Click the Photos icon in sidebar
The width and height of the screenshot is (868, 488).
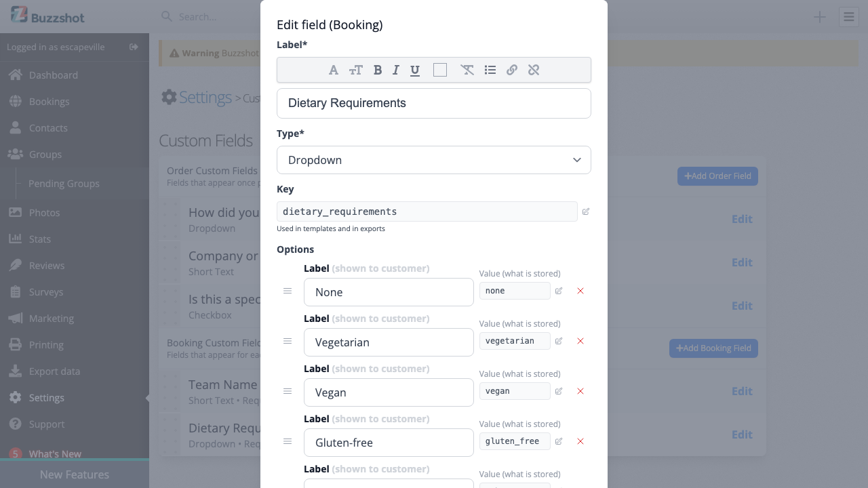[16, 213]
